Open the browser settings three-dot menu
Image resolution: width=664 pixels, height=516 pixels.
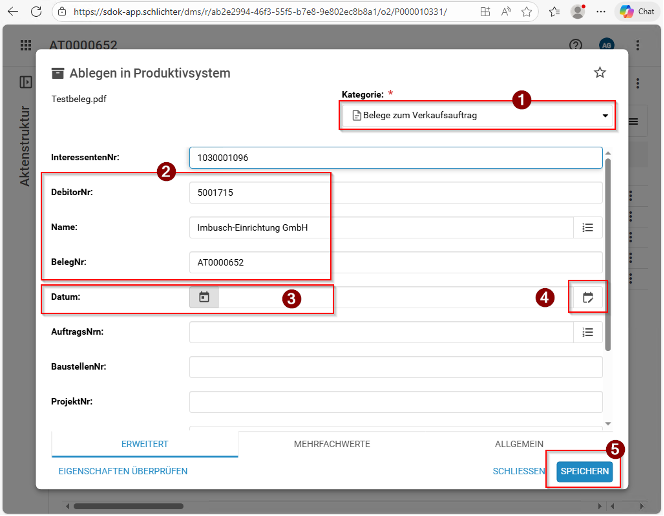tap(601, 12)
